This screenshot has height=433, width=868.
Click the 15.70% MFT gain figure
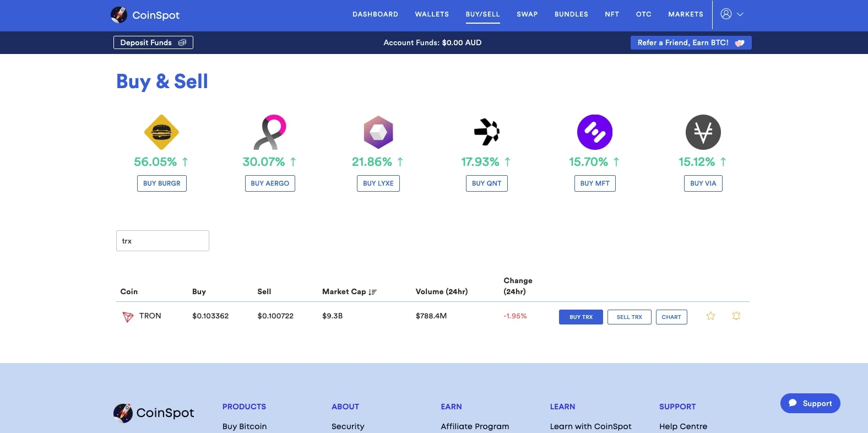click(x=588, y=162)
